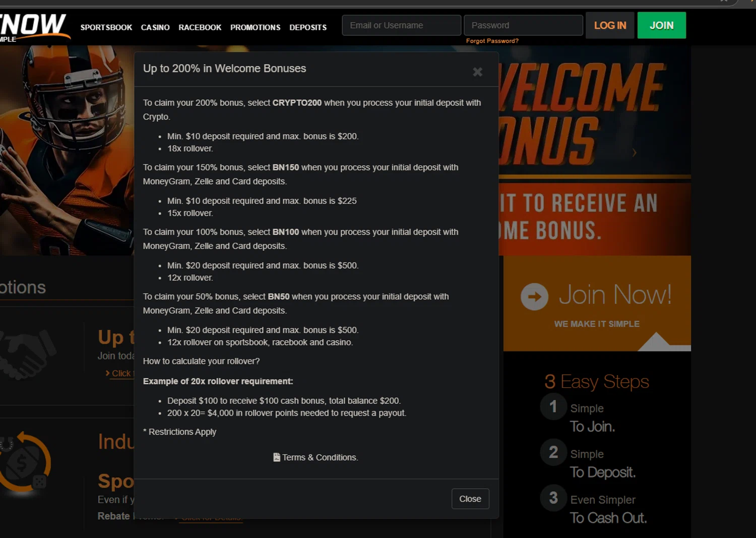Screen dimensions: 756x538
Task: Click the LOG IN button
Action: coord(610,25)
